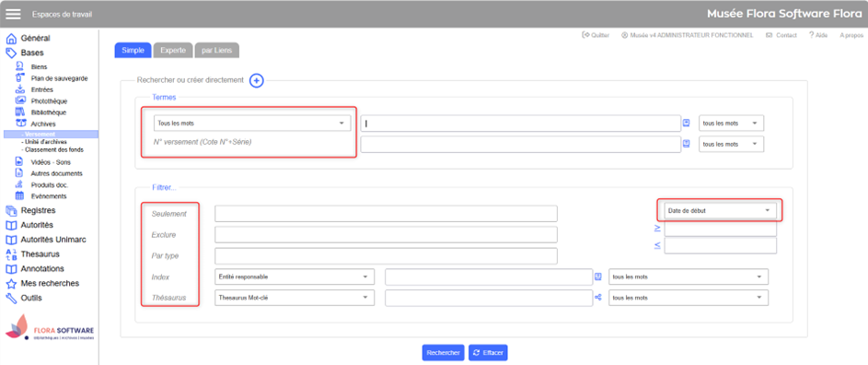This screenshot has width=868, height=365.
Task: Open tous les mots dropdown of N° versement row
Action: pos(731,144)
